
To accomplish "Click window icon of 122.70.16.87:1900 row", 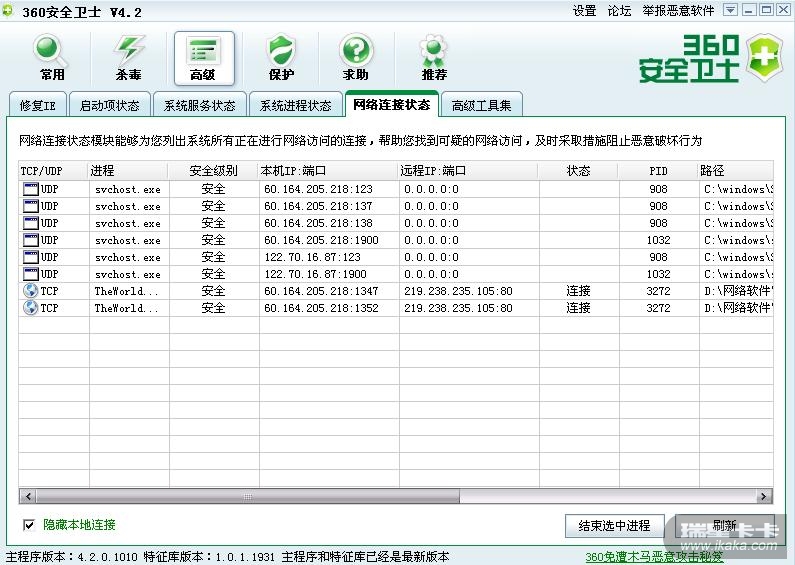I will pos(31,274).
